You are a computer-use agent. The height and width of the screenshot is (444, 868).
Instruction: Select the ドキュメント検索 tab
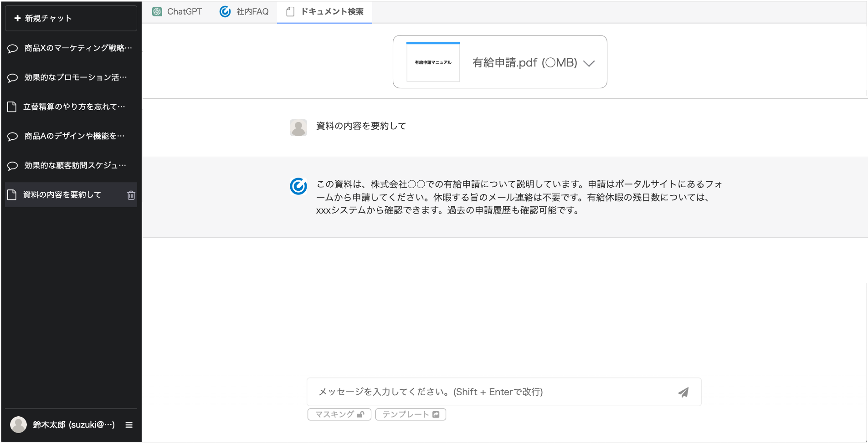point(325,12)
